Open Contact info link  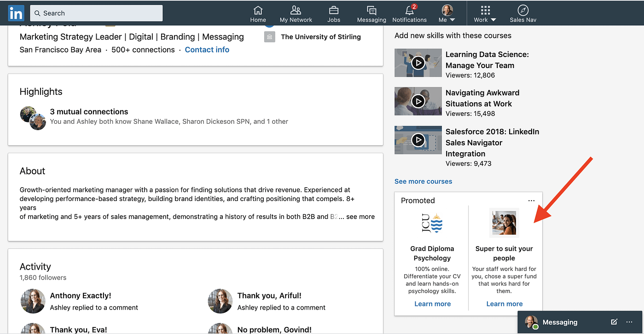207,50
